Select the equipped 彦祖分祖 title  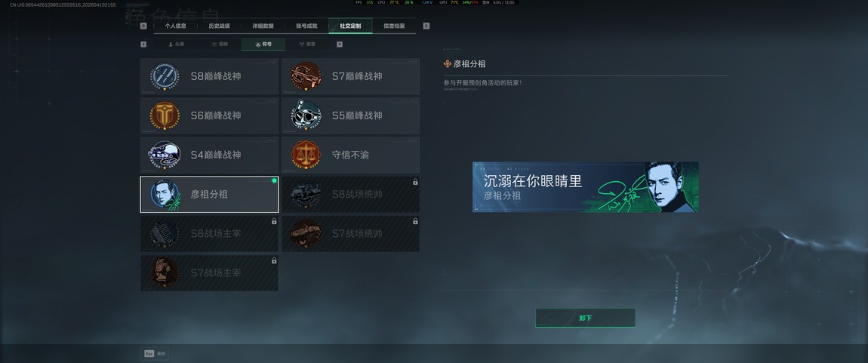pos(209,194)
